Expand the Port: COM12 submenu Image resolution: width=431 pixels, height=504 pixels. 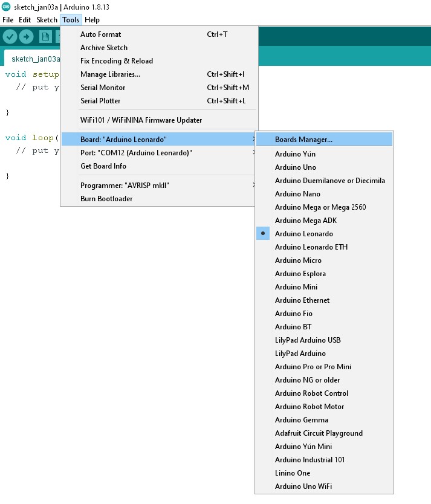click(159, 153)
